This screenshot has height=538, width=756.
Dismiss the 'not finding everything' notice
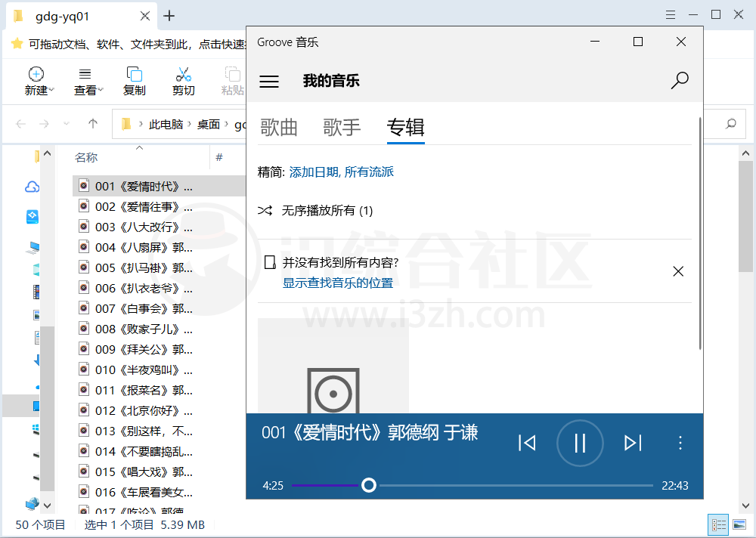[x=678, y=271]
